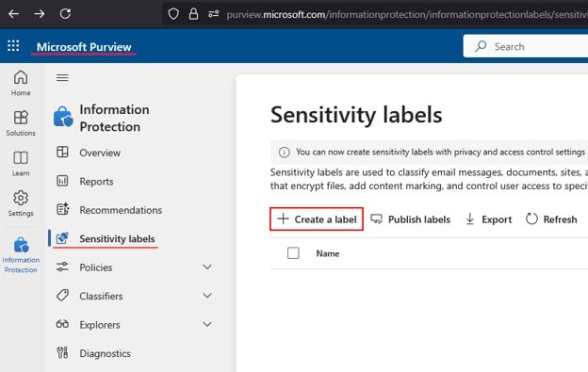The image size is (588, 372).
Task: Open the shield tracking protection icon
Action: [x=173, y=14]
